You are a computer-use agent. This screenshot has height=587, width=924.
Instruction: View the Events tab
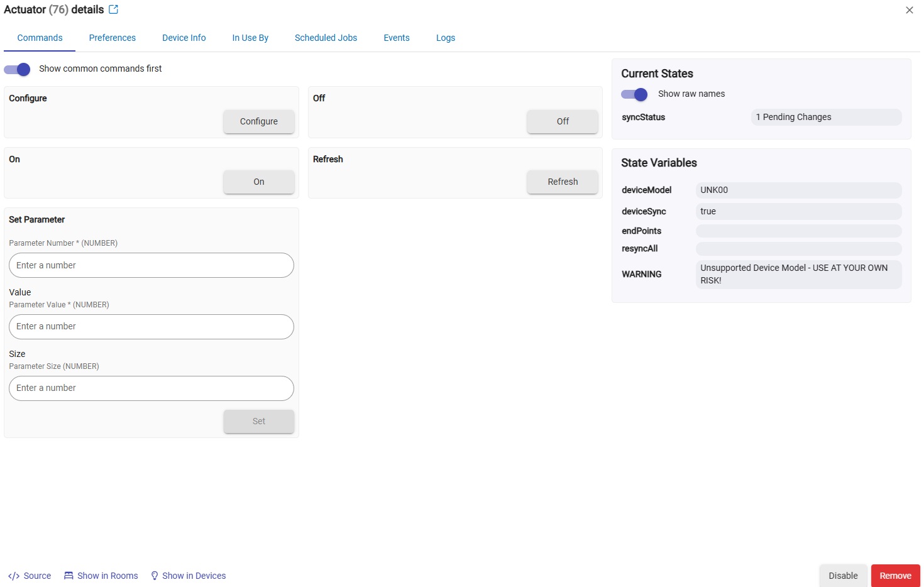click(x=397, y=38)
